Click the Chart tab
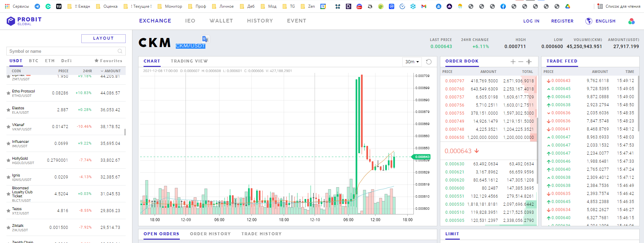 point(152,61)
